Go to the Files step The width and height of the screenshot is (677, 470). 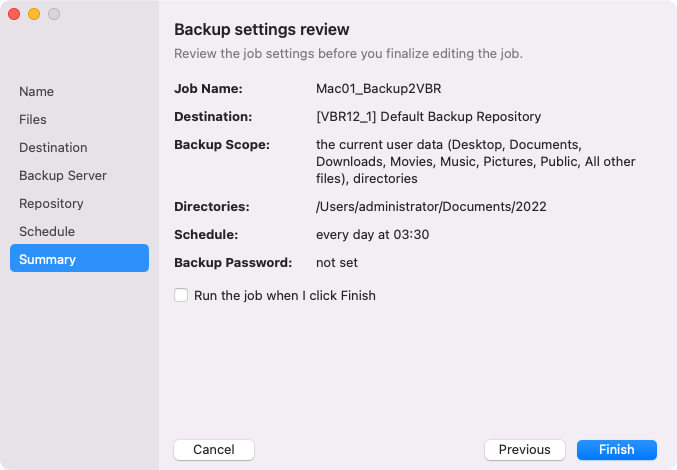point(33,119)
